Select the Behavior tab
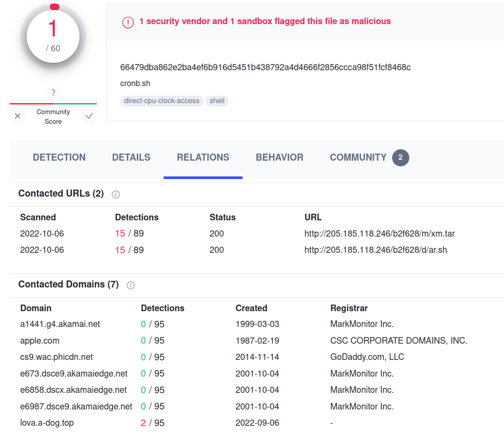The image size is (504, 438). point(279,158)
